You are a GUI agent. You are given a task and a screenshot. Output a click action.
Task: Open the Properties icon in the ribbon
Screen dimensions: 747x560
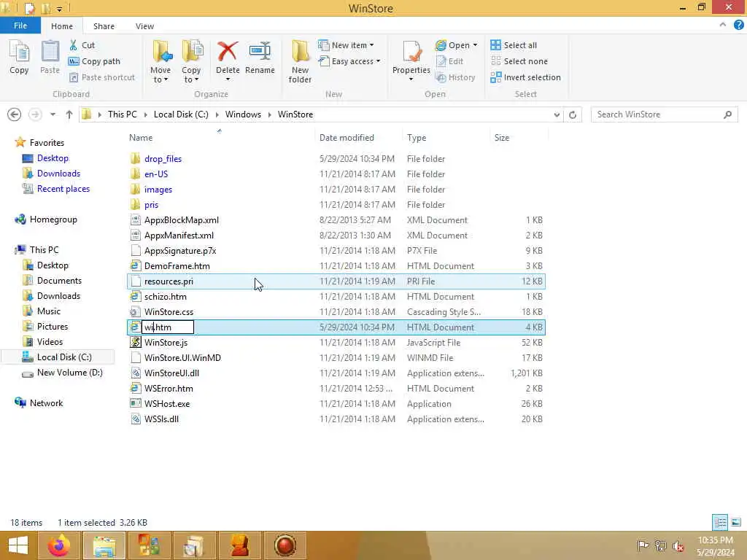411,52
